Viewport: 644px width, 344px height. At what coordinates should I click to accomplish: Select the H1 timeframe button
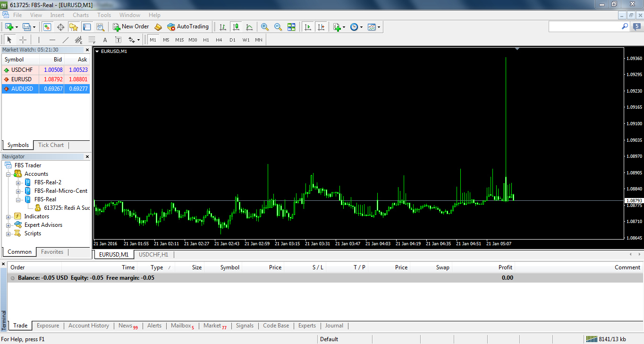pyautogui.click(x=206, y=40)
